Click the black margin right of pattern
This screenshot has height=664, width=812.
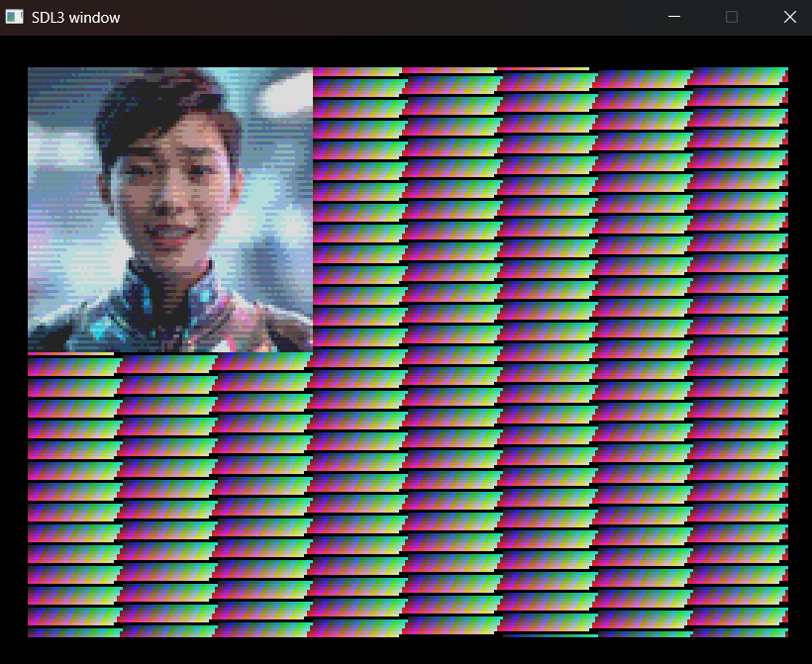tap(799, 346)
